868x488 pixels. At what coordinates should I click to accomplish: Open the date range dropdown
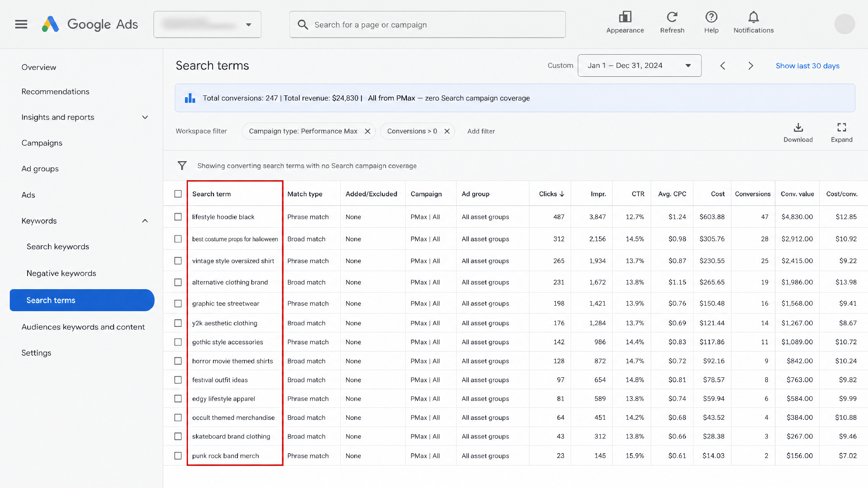tap(639, 66)
